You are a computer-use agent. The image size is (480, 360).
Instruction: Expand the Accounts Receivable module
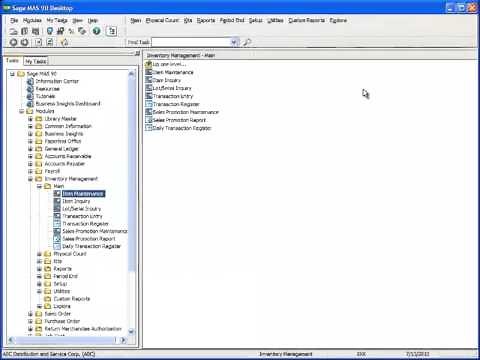click(30, 156)
